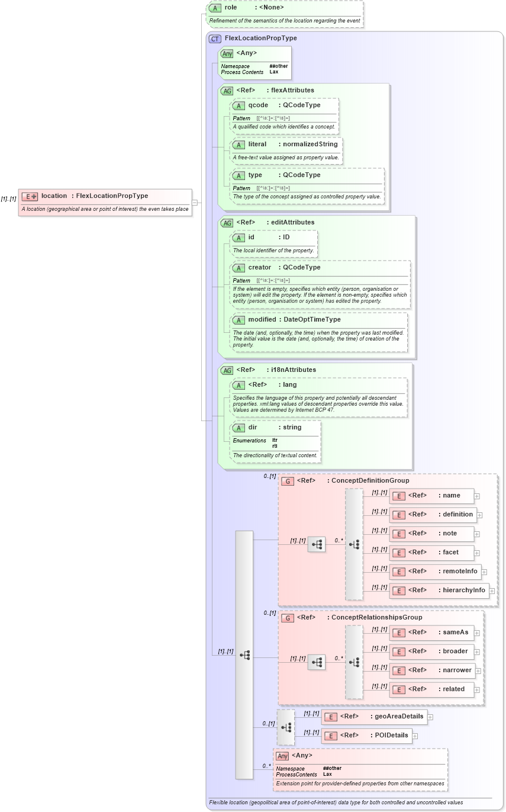Click the broader element E icon
506x812 pixels.
click(x=399, y=652)
